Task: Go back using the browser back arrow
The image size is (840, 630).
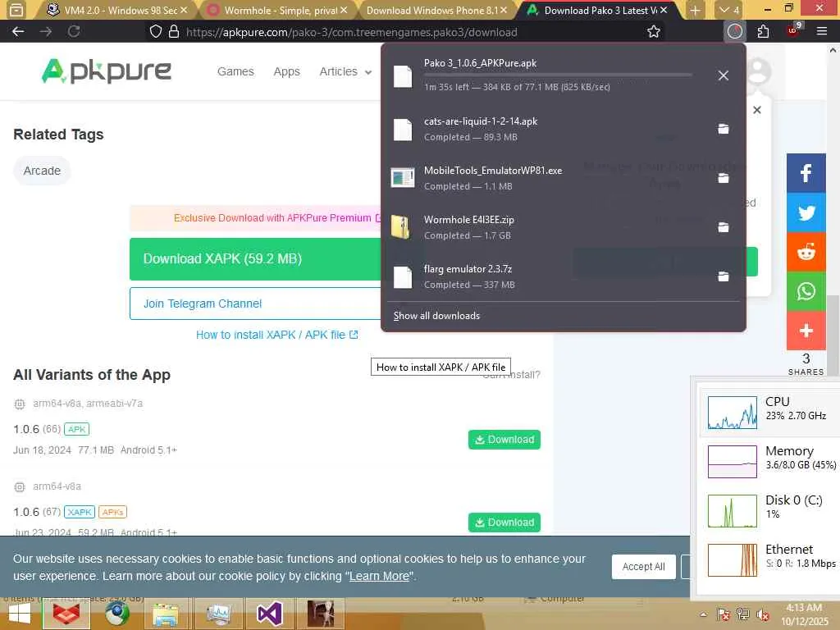Action: [x=18, y=32]
